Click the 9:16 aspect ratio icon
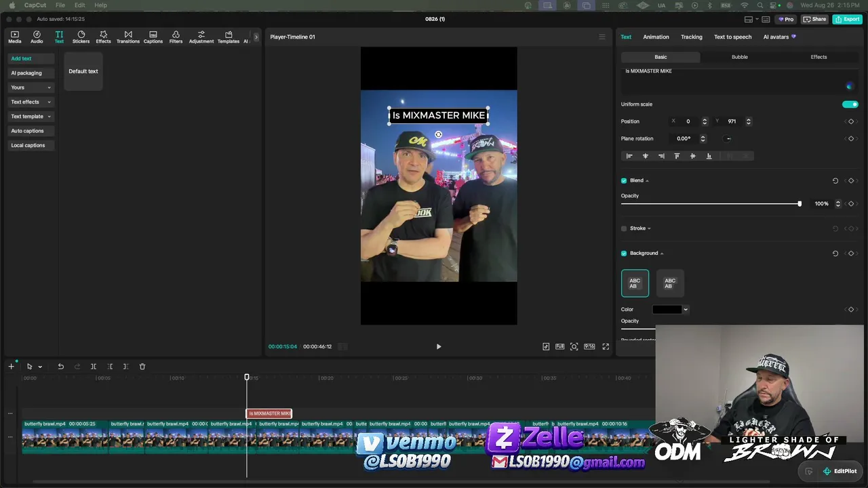 click(589, 346)
